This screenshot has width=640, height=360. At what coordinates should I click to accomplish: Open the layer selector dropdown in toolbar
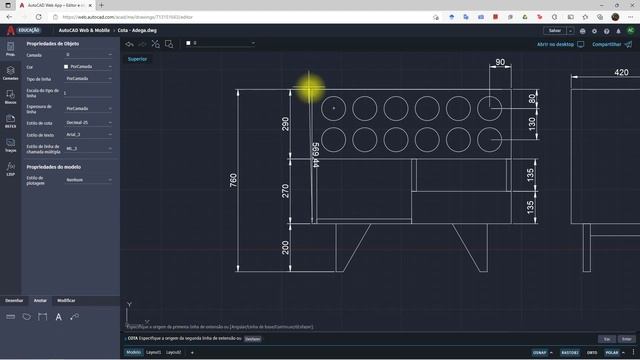pyautogui.click(x=220, y=43)
